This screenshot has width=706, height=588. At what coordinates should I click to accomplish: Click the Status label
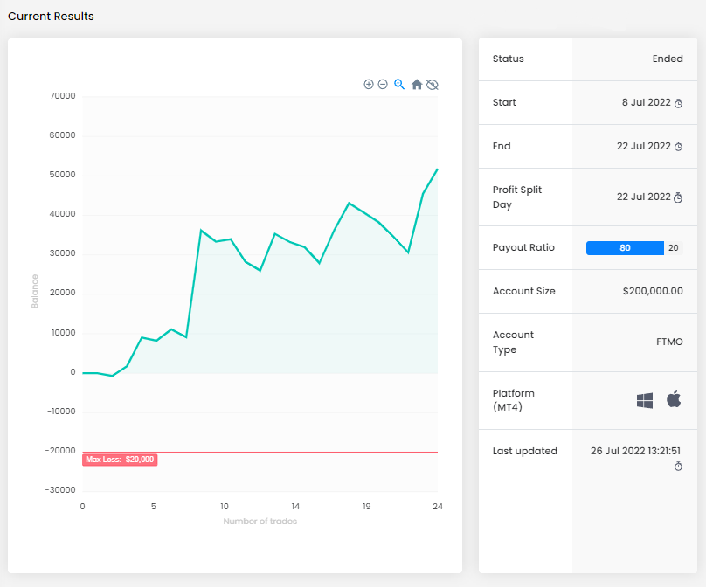508,59
